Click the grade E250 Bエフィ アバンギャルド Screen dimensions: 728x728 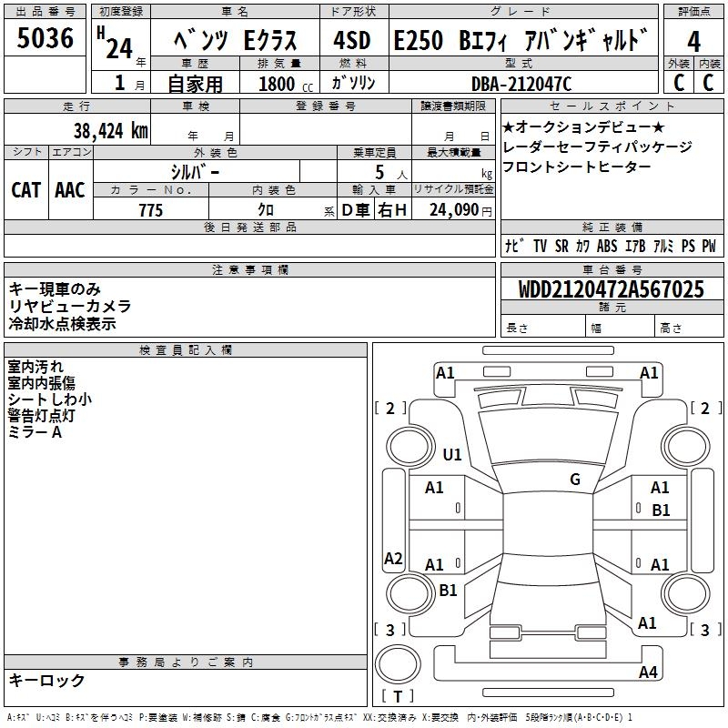(521, 40)
